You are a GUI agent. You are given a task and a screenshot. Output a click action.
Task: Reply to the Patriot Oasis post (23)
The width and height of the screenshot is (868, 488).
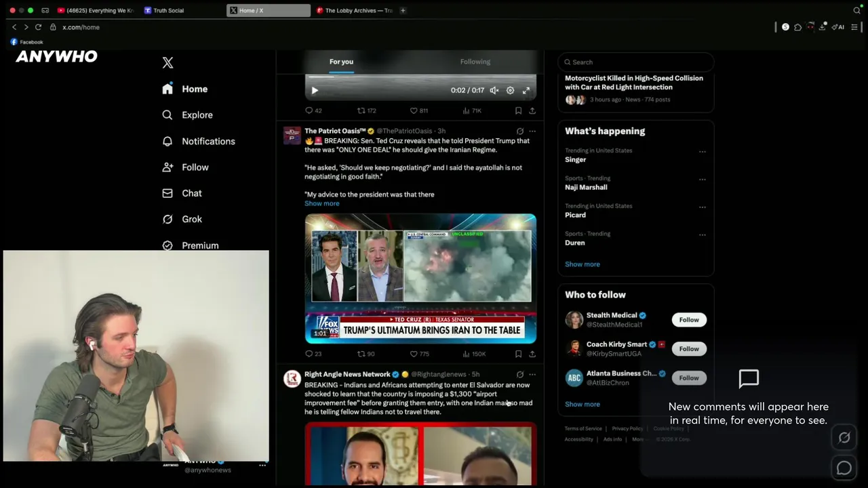(313, 354)
